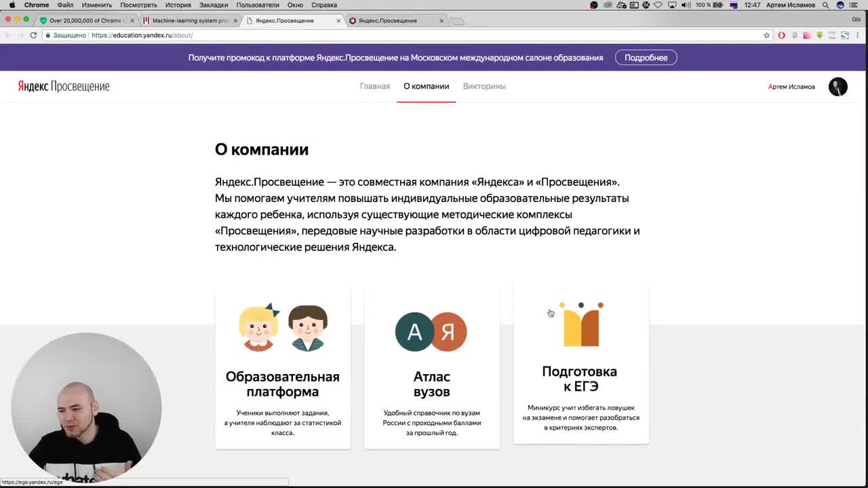Click Артем Исламов in macOS menu bar
The height and width of the screenshot is (488, 868).
pyautogui.click(x=791, y=5)
